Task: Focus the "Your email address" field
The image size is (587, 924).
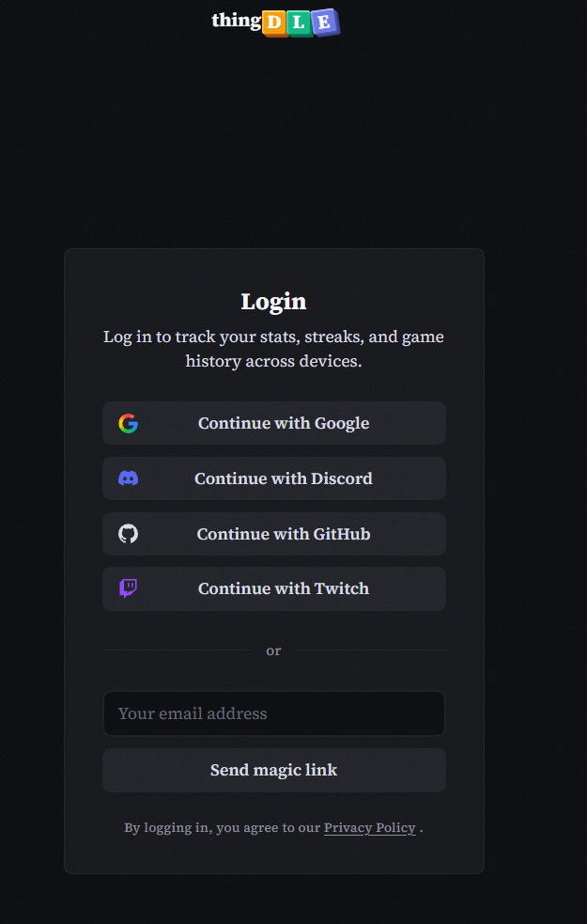Action: [x=273, y=713]
